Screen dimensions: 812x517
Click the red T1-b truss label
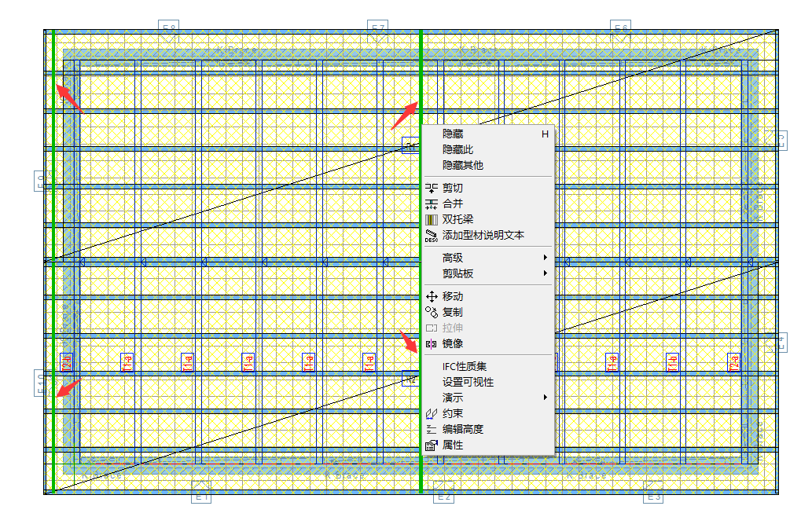pyautogui.click(x=672, y=362)
